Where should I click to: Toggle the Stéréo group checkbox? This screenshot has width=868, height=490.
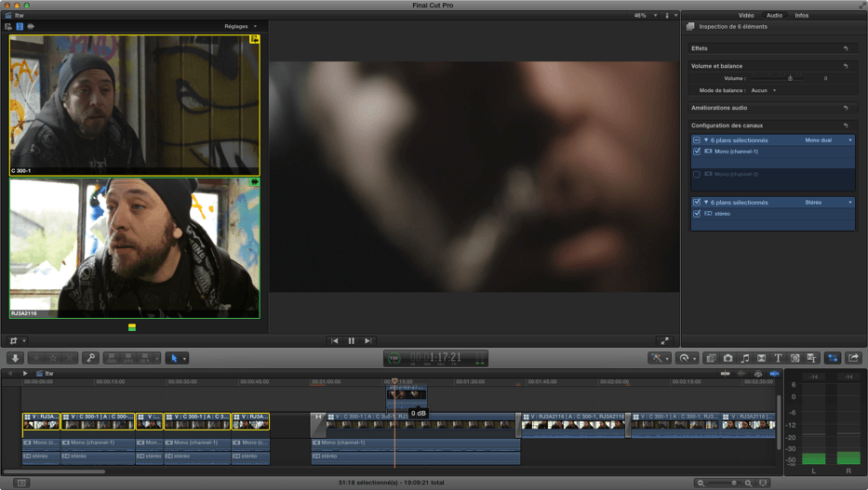point(697,203)
